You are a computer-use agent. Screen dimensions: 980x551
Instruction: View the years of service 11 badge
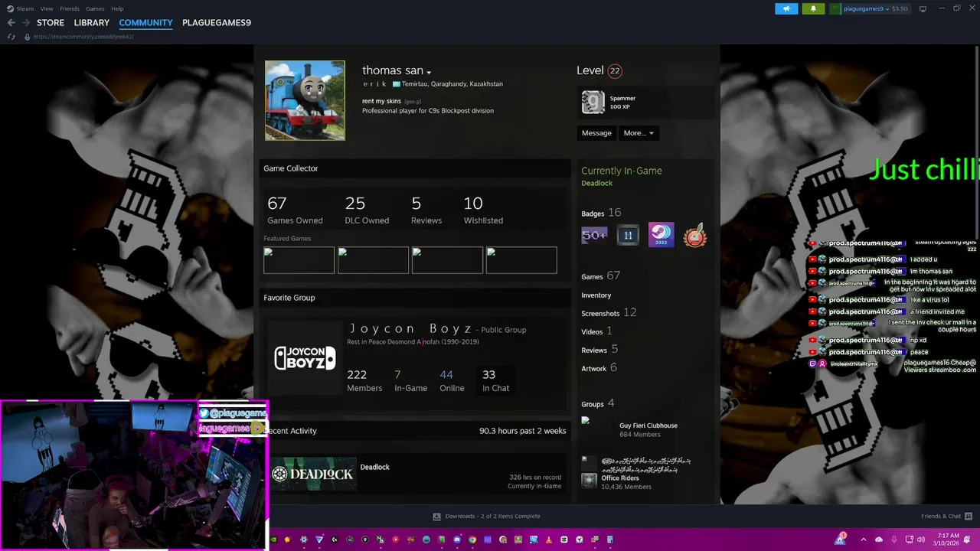628,236
